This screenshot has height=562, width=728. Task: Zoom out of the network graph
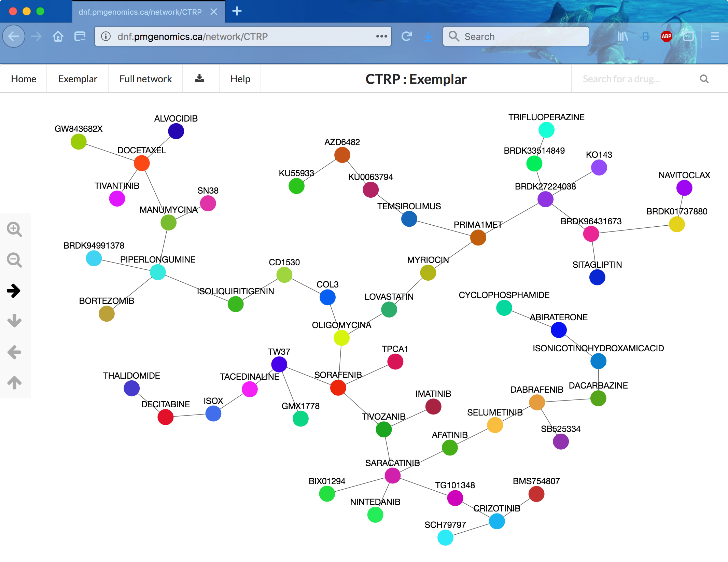[x=14, y=260]
